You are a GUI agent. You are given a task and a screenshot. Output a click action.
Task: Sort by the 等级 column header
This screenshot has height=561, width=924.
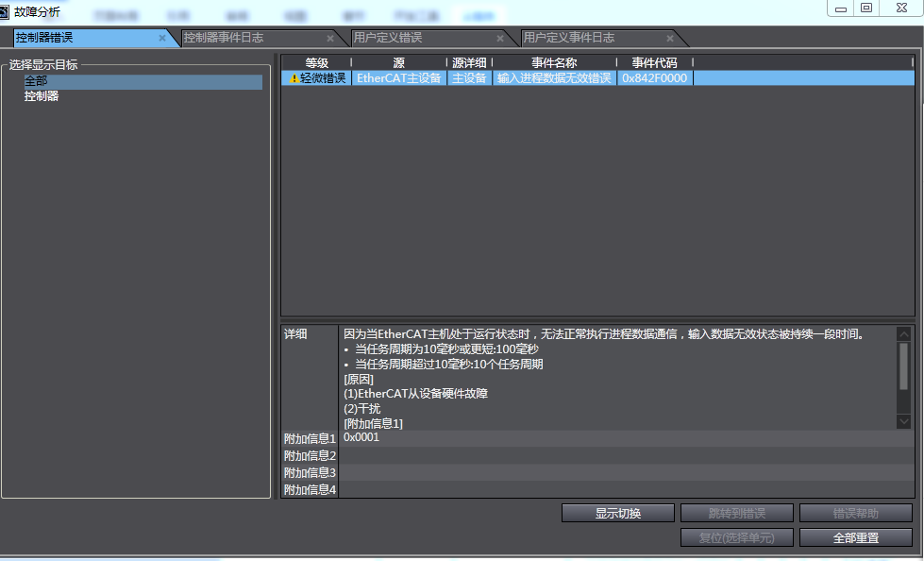(x=316, y=62)
